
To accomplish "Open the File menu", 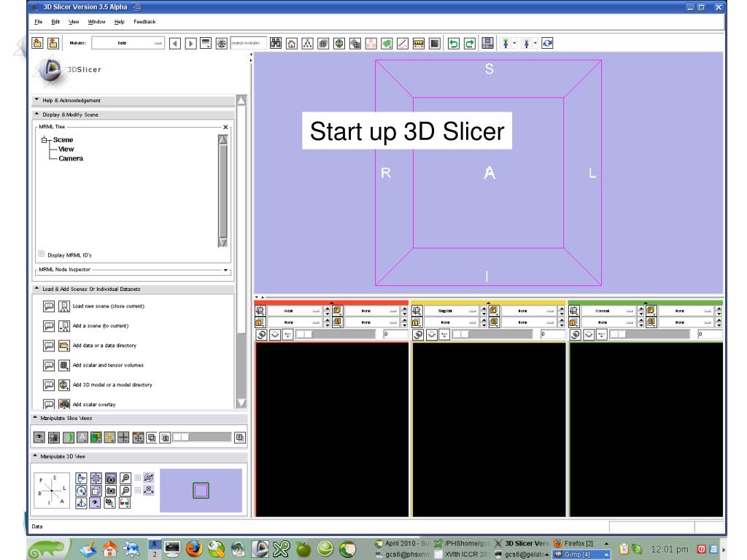I will (38, 22).
